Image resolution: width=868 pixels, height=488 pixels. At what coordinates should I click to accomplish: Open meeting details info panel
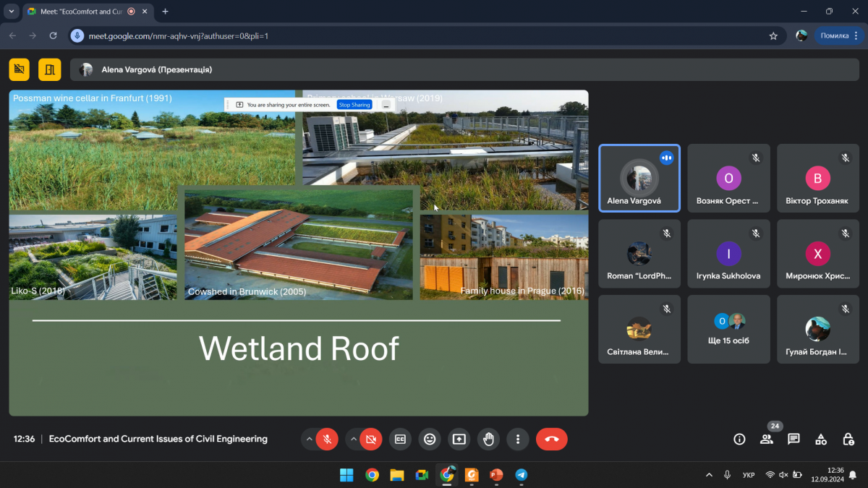pos(739,439)
